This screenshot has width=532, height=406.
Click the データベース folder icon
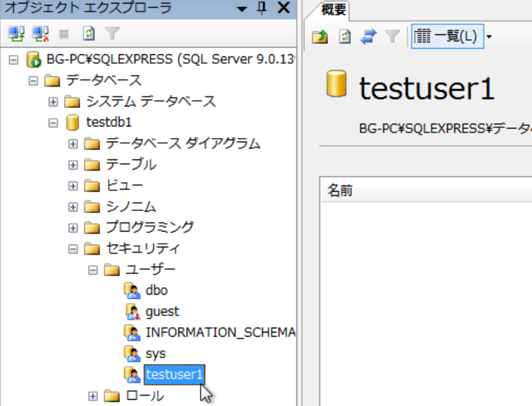point(52,81)
